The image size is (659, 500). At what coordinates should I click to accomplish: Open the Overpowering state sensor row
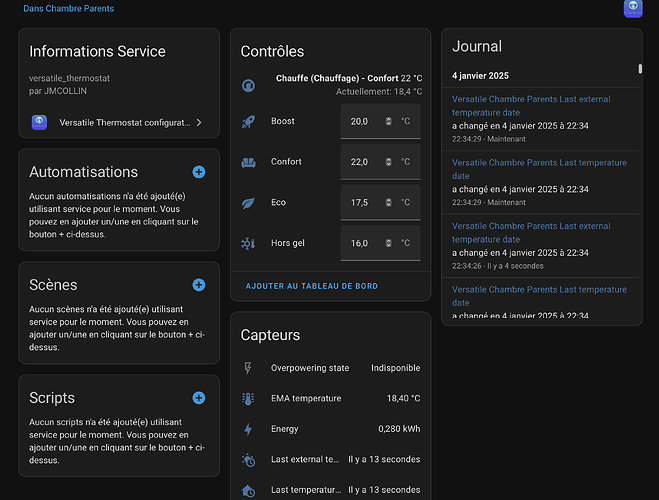tap(331, 368)
